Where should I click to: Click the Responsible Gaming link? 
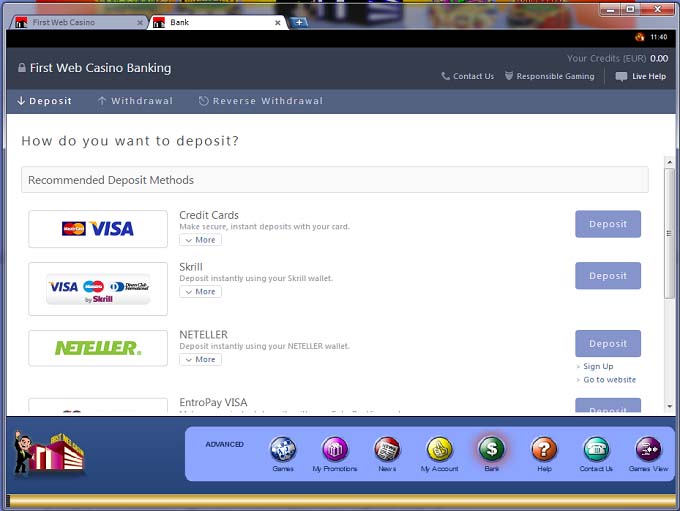tap(549, 76)
